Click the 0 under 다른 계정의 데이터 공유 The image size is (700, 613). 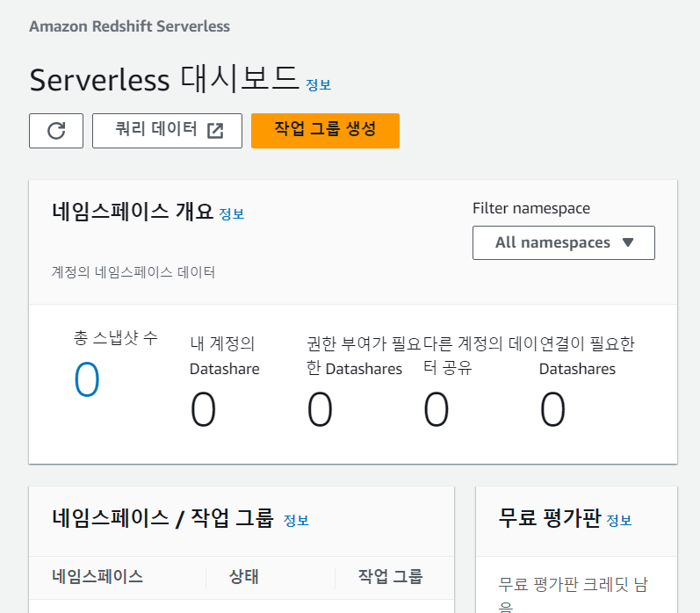[x=437, y=409]
